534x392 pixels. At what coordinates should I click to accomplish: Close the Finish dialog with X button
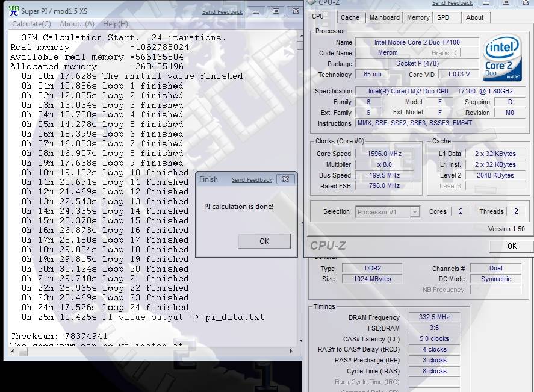(x=285, y=179)
